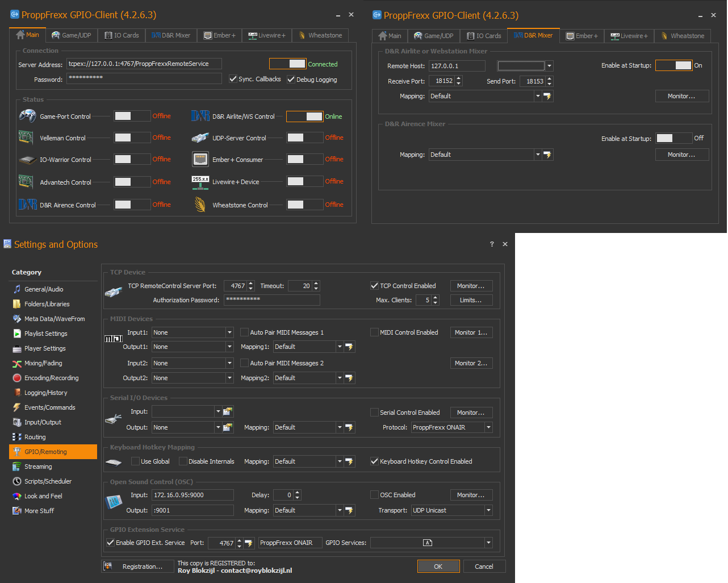
Task: Select Routing category in Settings
Action: [53, 437]
